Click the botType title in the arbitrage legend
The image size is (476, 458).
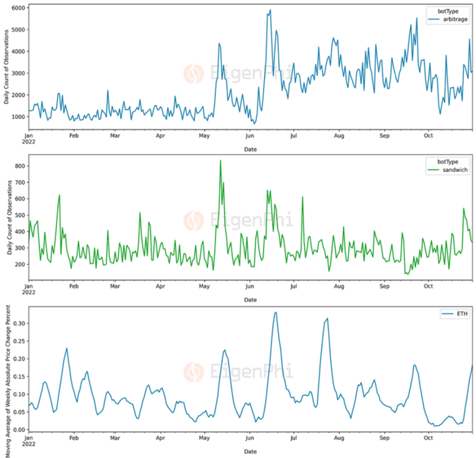pos(448,11)
